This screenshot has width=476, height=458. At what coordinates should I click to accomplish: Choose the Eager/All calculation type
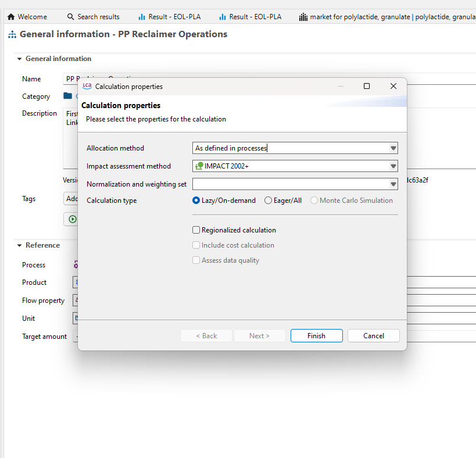tap(268, 201)
